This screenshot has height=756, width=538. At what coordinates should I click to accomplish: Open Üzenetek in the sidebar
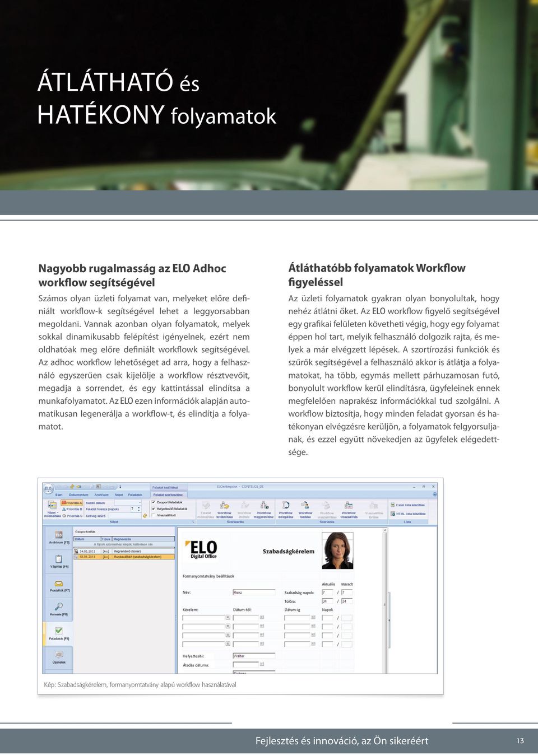(59, 657)
